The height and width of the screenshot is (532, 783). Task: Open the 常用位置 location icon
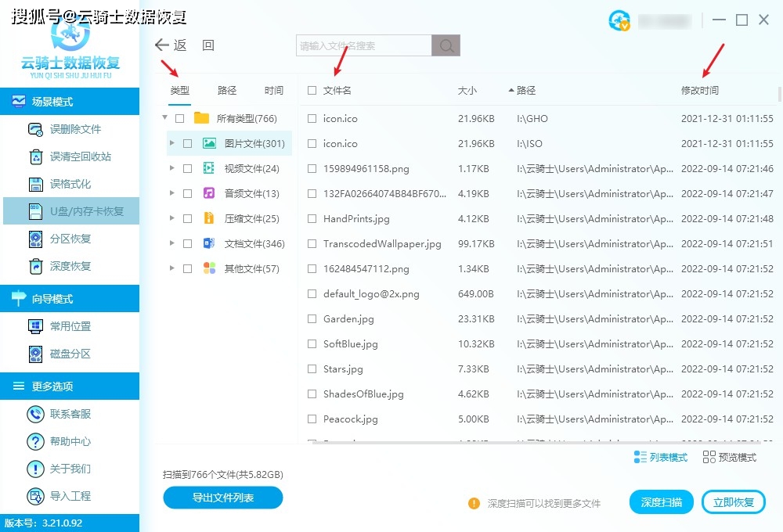point(35,326)
